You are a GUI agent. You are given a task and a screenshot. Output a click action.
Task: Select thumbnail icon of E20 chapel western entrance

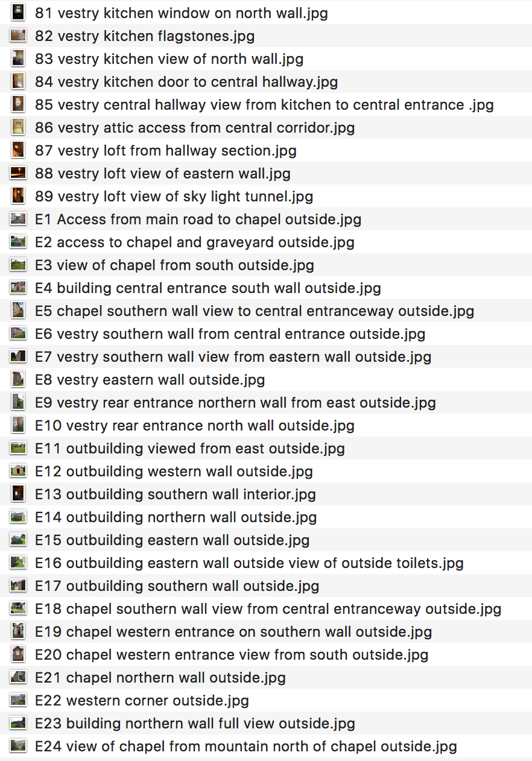pos(18,654)
